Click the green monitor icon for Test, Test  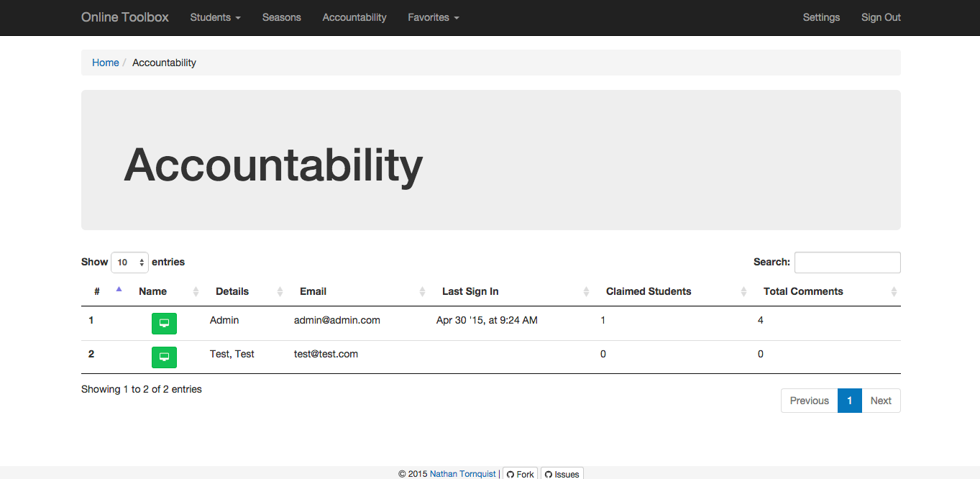(x=164, y=357)
